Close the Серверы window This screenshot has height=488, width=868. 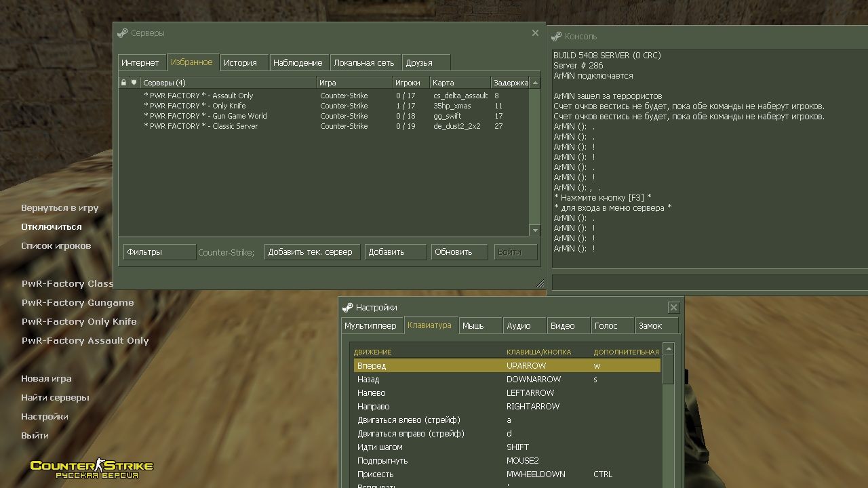click(x=535, y=33)
